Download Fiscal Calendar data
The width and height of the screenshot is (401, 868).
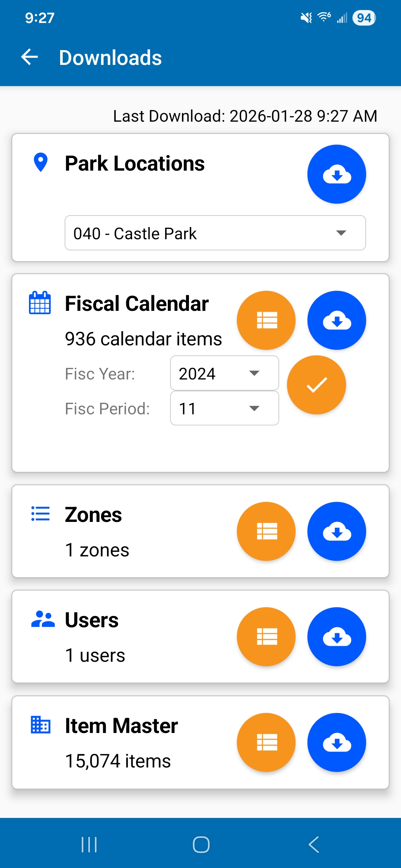coord(336,320)
